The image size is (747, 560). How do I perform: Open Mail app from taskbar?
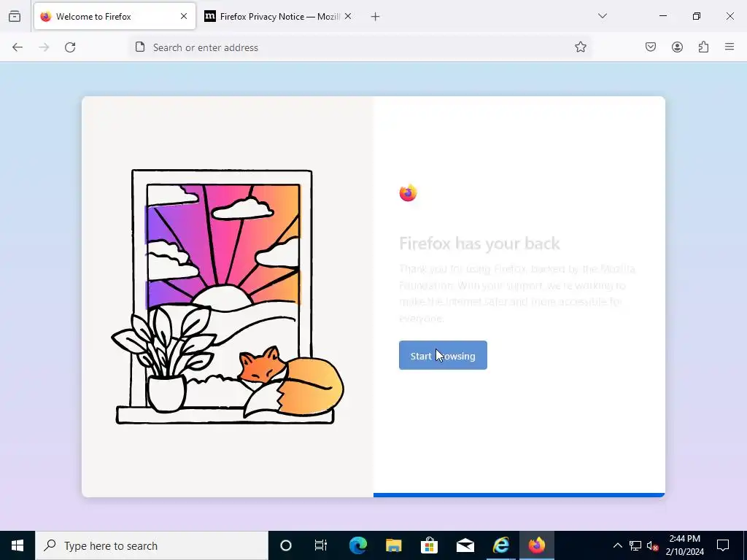(x=465, y=545)
